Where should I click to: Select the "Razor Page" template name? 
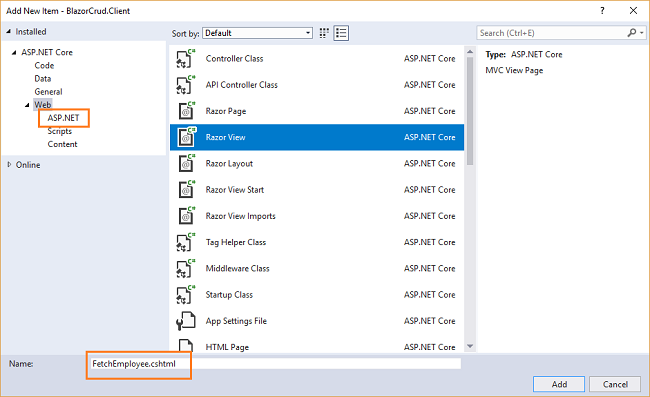tap(226, 111)
